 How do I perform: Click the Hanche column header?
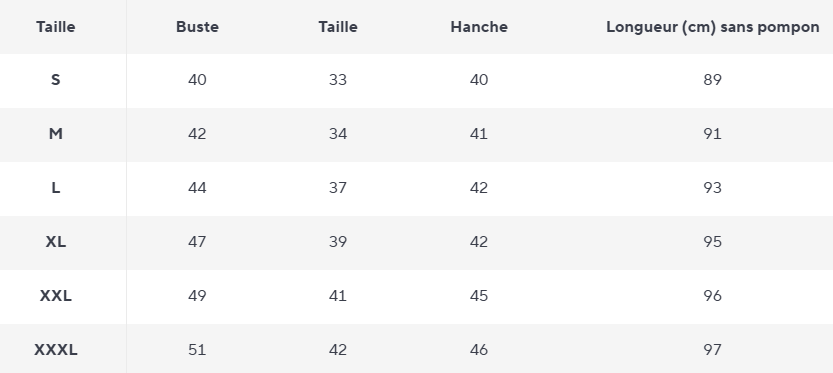pyautogui.click(x=479, y=27)
